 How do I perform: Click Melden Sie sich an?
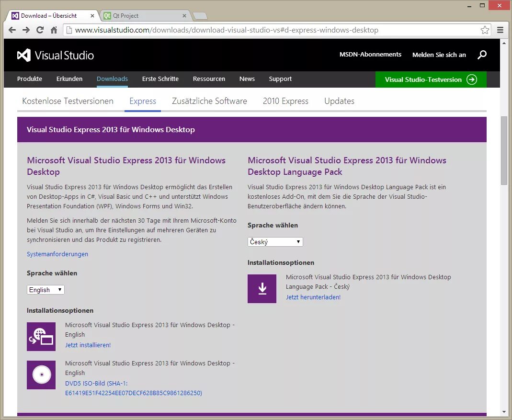tap(439, 55)
